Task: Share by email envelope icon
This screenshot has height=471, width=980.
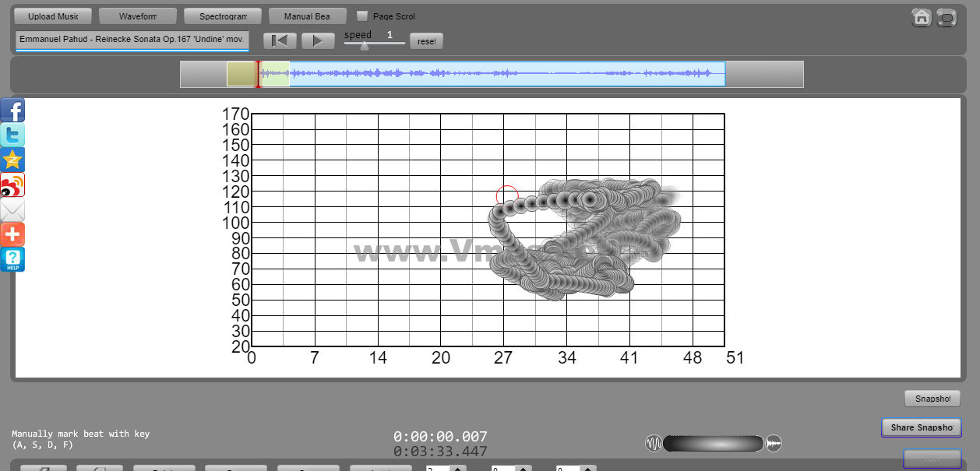Action: [x=12, y=210]
